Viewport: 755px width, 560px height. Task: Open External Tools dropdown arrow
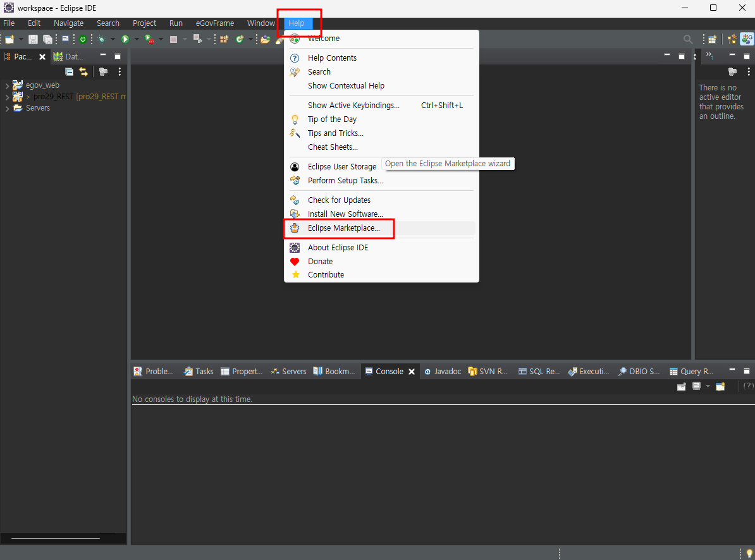(161, 39)
